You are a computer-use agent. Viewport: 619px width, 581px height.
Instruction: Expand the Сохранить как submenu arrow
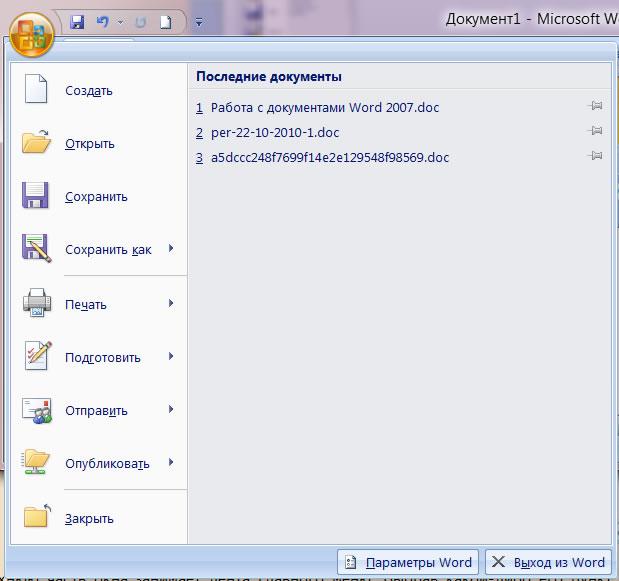click(x=171, y=248)
